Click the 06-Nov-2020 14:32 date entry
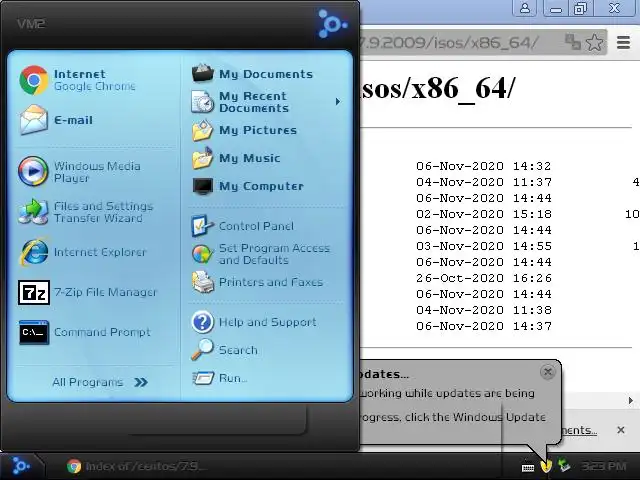Viewport: 640px width, 480px height. click(484, 166)
